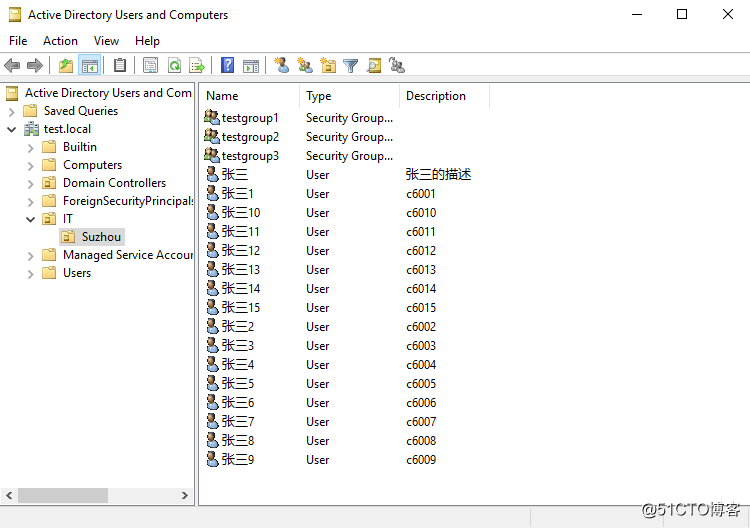Expand the Builtin container
Screen dimensions: 750x528
point(31,148)
